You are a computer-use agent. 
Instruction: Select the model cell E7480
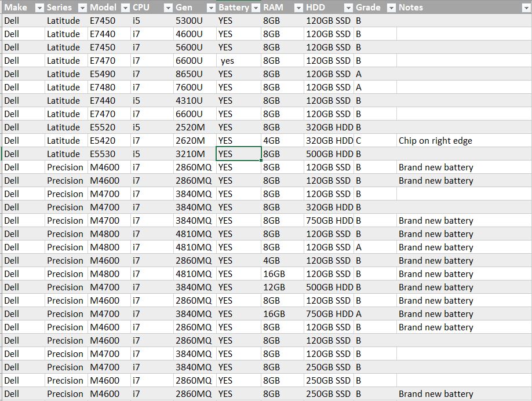coord(110,87)
